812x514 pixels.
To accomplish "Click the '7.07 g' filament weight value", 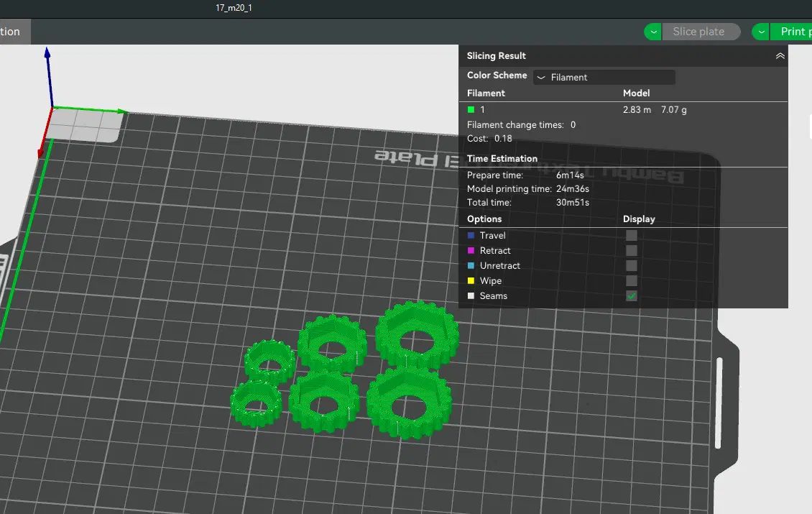I will pyautogui.click(x=674, y=110).
